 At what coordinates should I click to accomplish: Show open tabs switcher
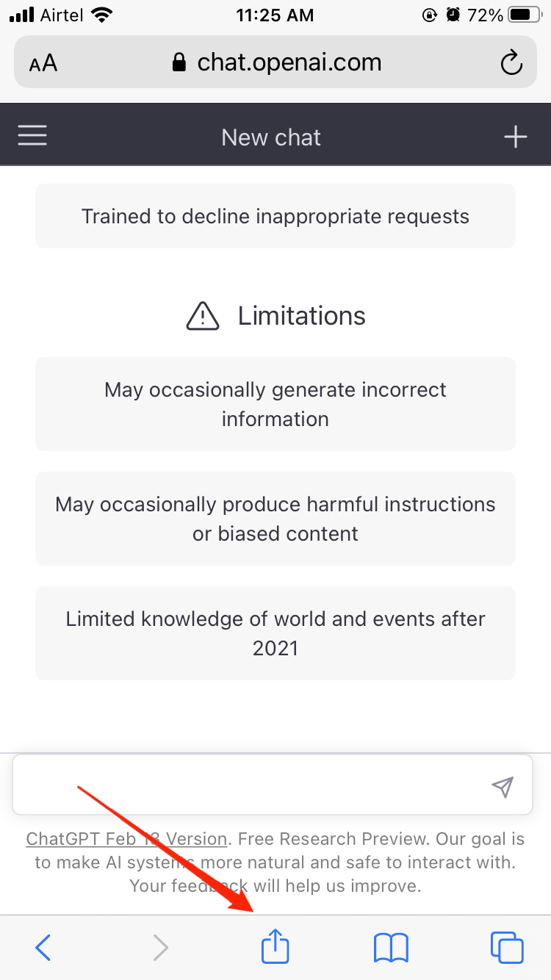(507, 948)
